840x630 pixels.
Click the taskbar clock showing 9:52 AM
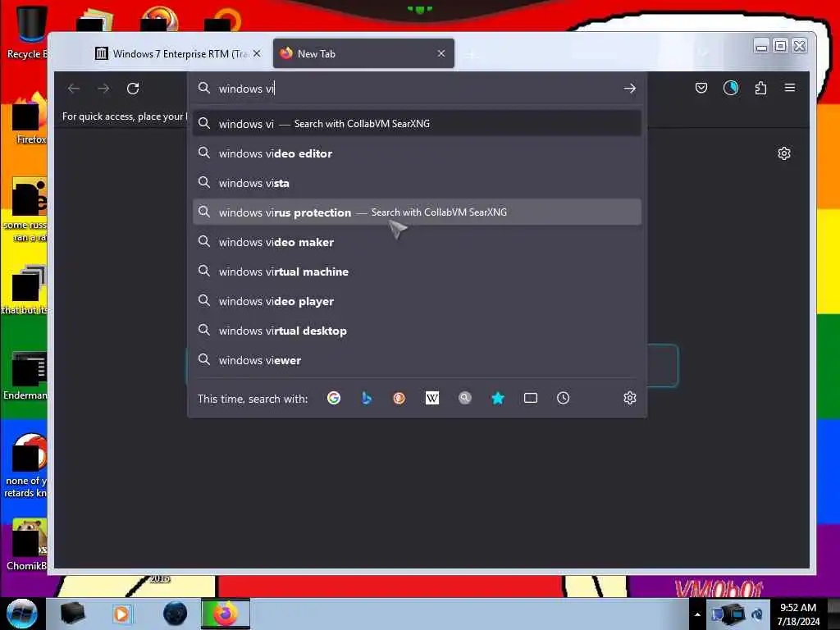coord(798,614)
